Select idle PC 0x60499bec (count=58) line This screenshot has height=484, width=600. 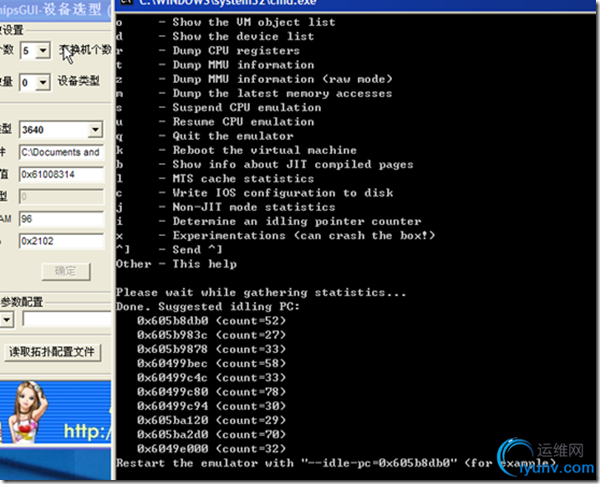(211, 363)
